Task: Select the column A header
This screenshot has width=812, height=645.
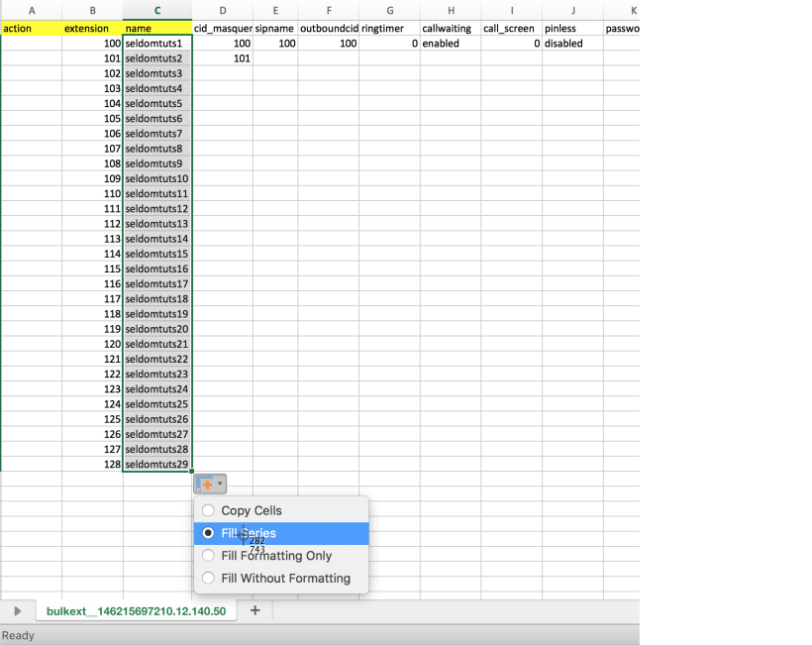Action: (x=32, y=10)
